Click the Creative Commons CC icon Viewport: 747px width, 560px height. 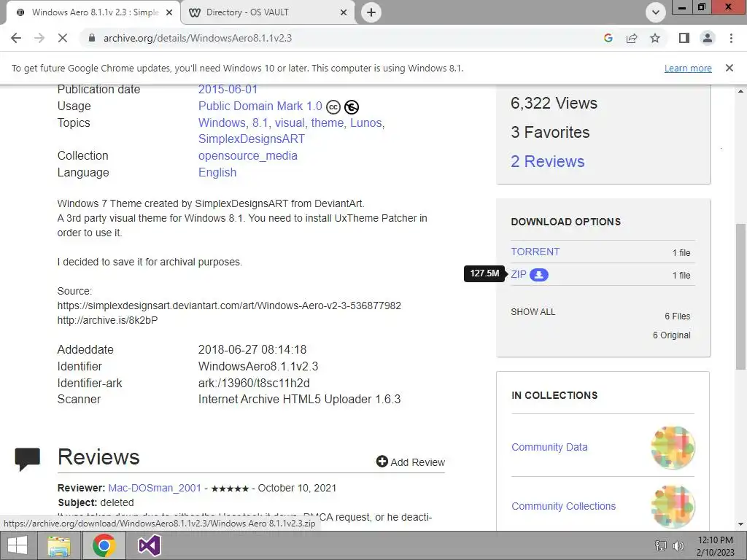click(x=333, y=107)
